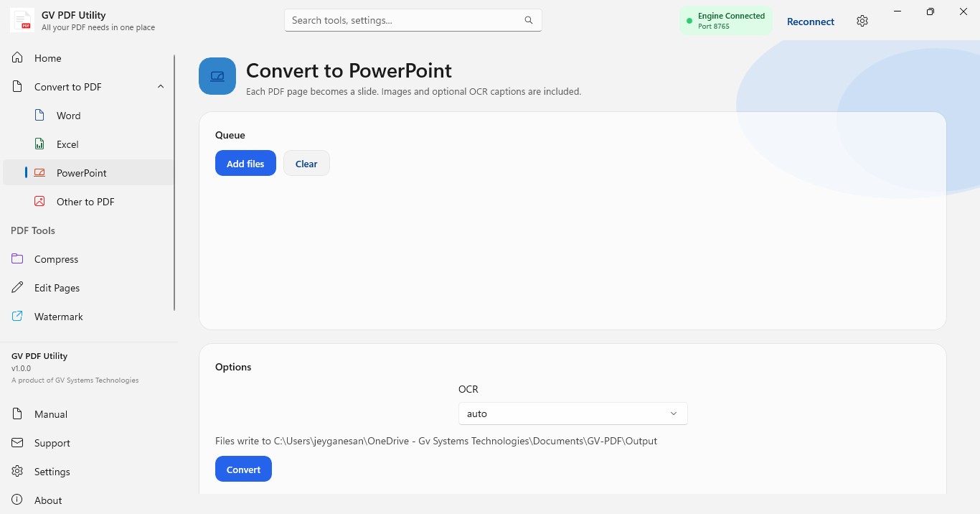Click the PDF Tools section heading
This screenshot has height=514, width=980.
33,230
